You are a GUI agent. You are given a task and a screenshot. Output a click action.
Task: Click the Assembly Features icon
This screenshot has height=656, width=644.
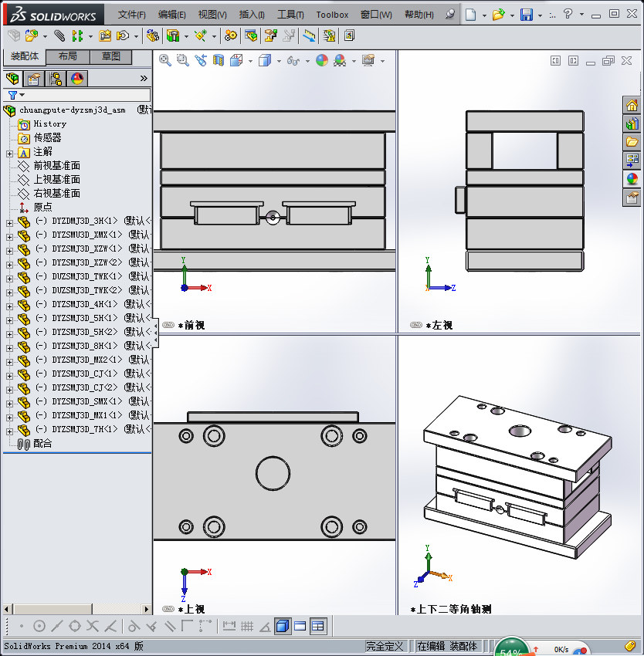(x=173, y=36)
